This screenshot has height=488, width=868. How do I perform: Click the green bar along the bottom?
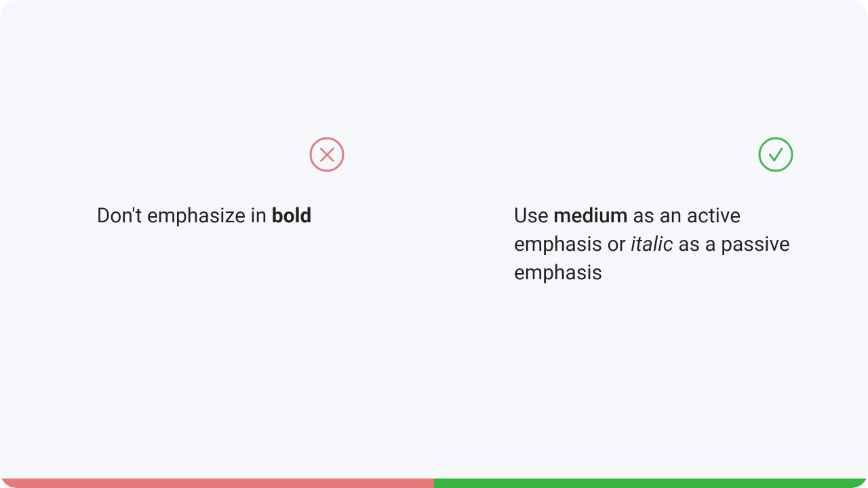pos(651,483)
